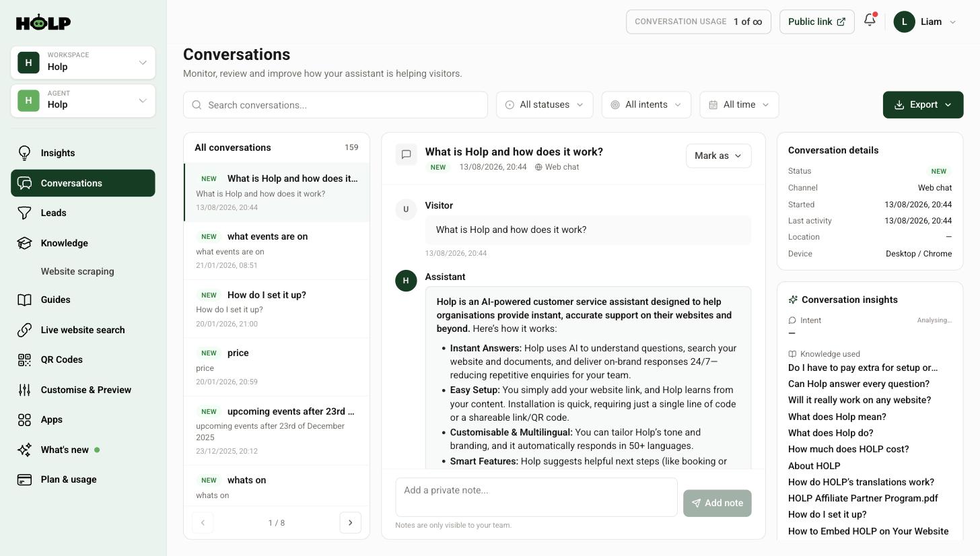Click the Live website search link icon
The image size is (980, 556).
(x=24, y=330)
